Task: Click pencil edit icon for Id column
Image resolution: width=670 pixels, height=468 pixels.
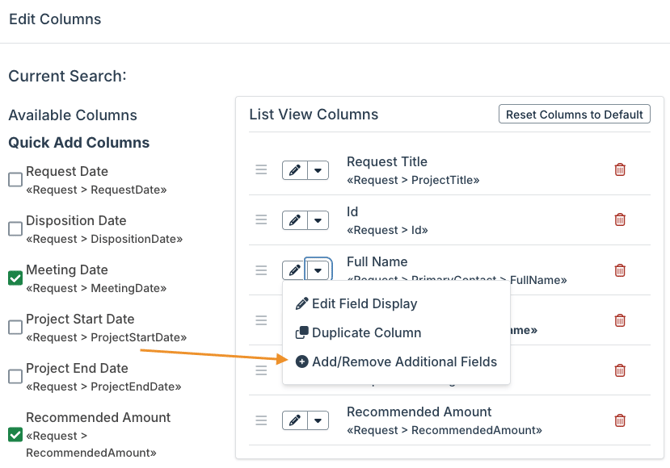Action: tap(294, 220)
